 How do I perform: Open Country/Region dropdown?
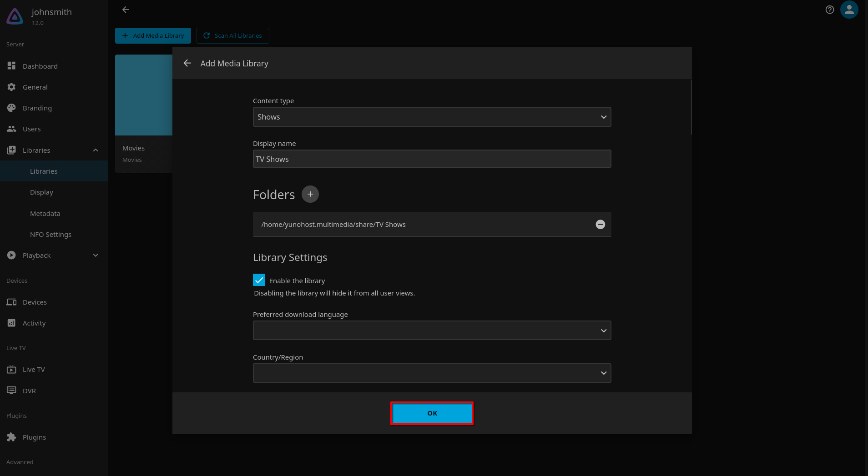tap(432, 373)
